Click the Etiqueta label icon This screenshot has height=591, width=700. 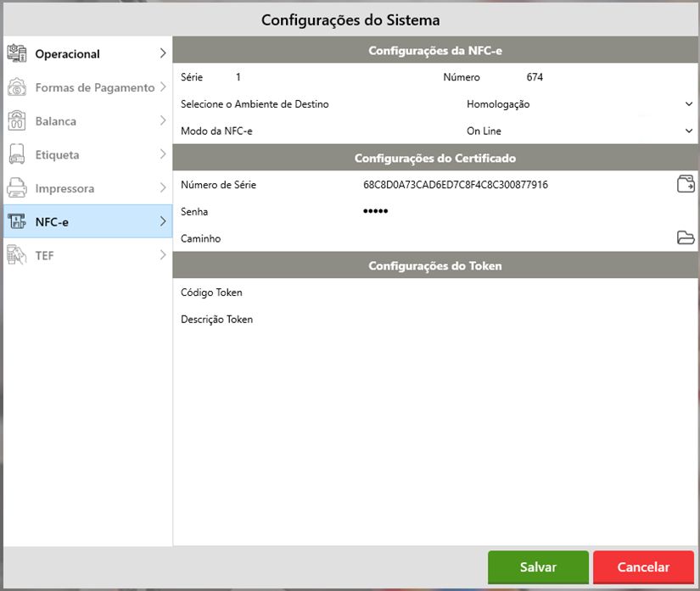[x=17, y=154]
